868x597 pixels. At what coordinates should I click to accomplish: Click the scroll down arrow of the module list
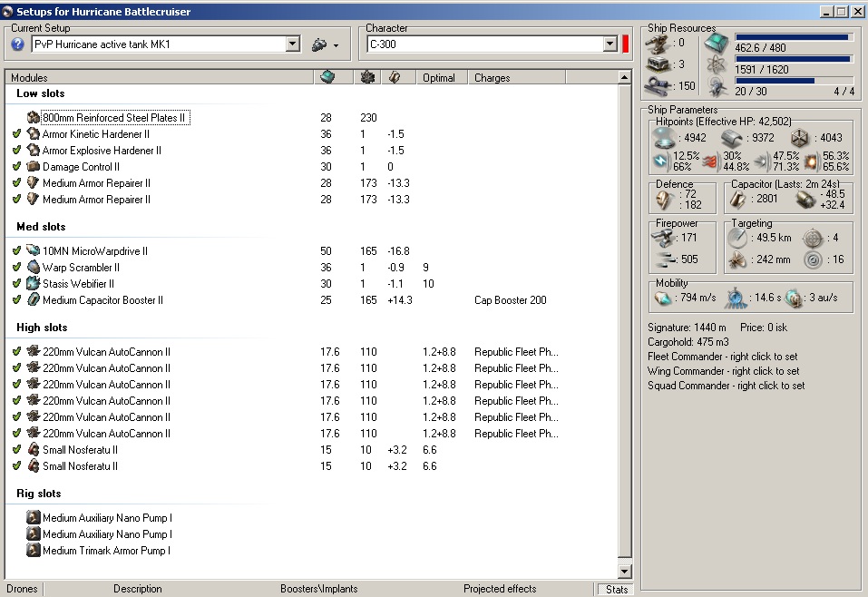pyautogui.click(x=624, y=572)
